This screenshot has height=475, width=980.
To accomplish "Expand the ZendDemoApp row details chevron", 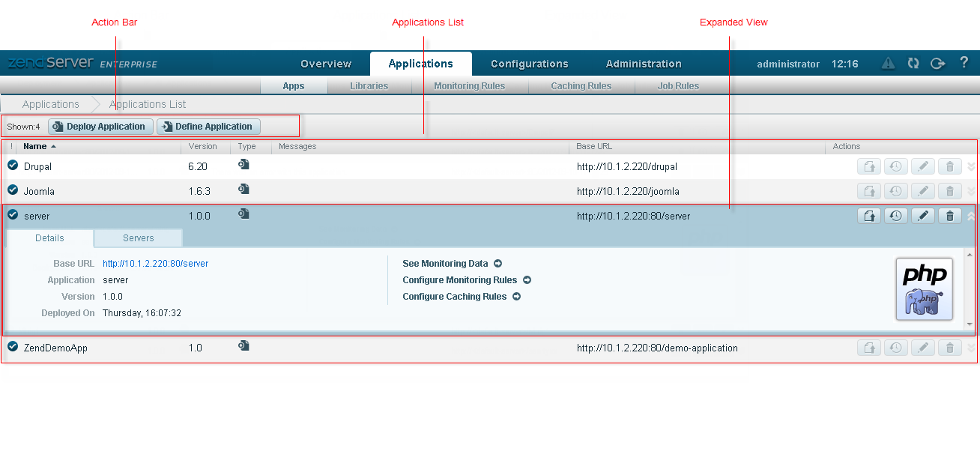I will tap(971, 348).
